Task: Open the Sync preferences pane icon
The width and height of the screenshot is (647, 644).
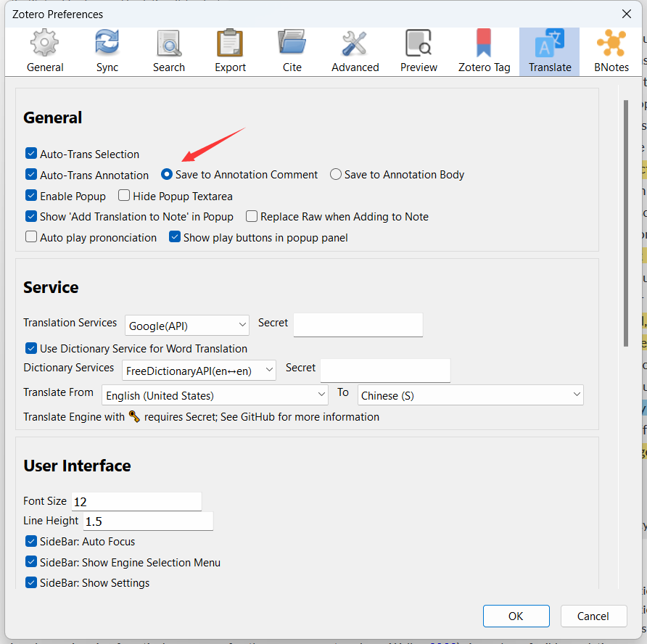Action: (107, 43)
